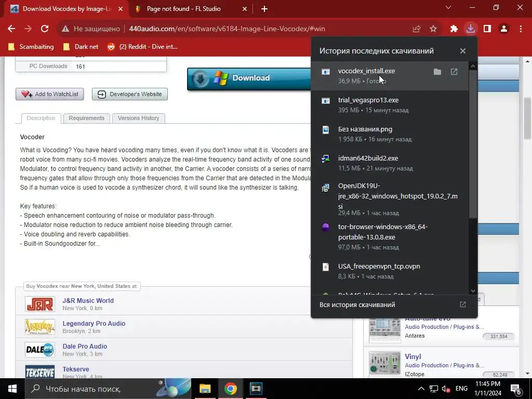Switch ENG input language indicator
Screen dimensions: 532x399
461,389
